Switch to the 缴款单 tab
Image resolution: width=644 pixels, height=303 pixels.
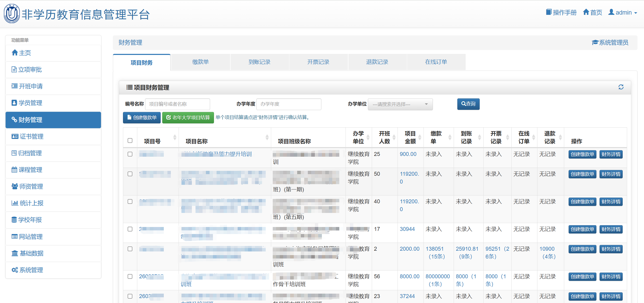200,62
